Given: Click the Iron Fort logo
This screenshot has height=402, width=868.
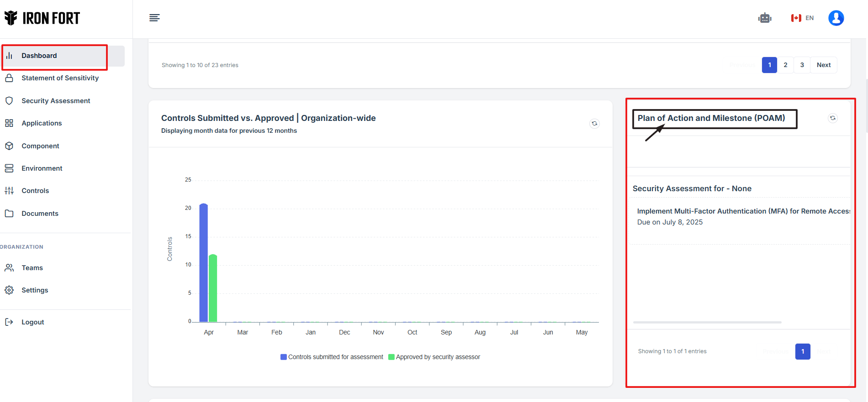Looking at the screenshot, I should click(42, 18).
